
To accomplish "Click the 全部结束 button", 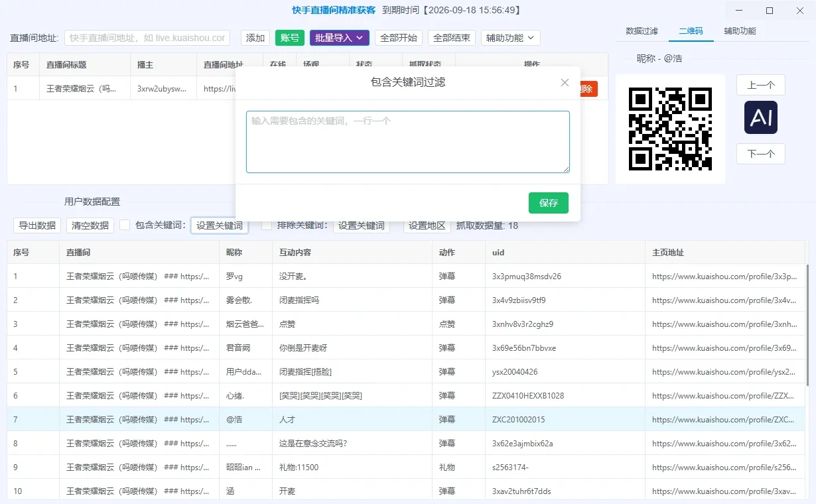I will tap(452, 38).
